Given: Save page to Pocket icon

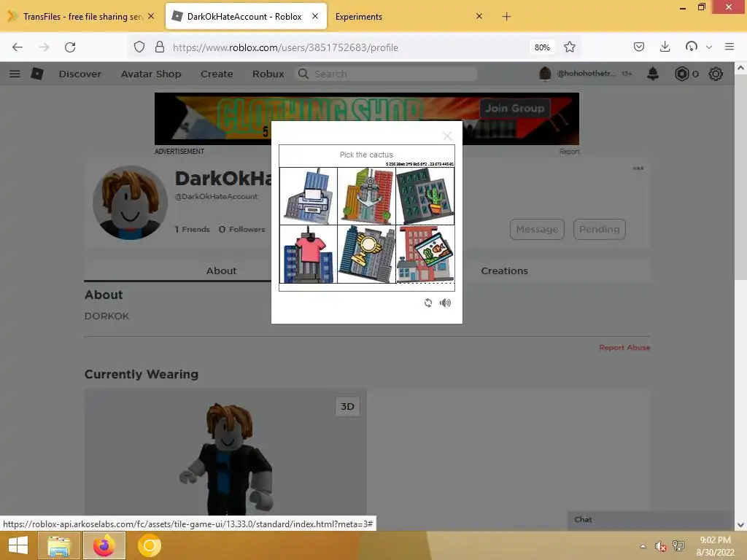Looking at the screenshot, I should point(639,47).
